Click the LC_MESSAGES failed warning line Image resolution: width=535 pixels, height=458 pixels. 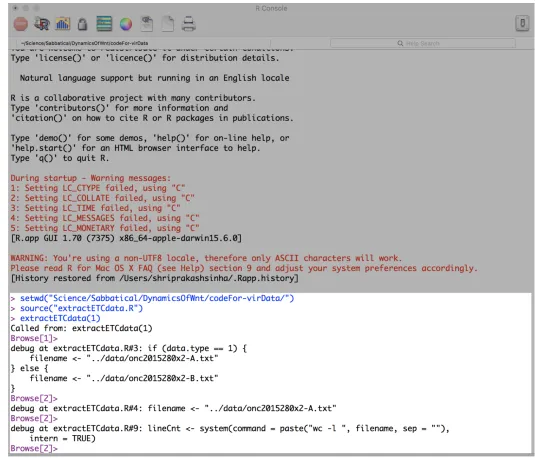pyautogui.click(x=105, y=218)
